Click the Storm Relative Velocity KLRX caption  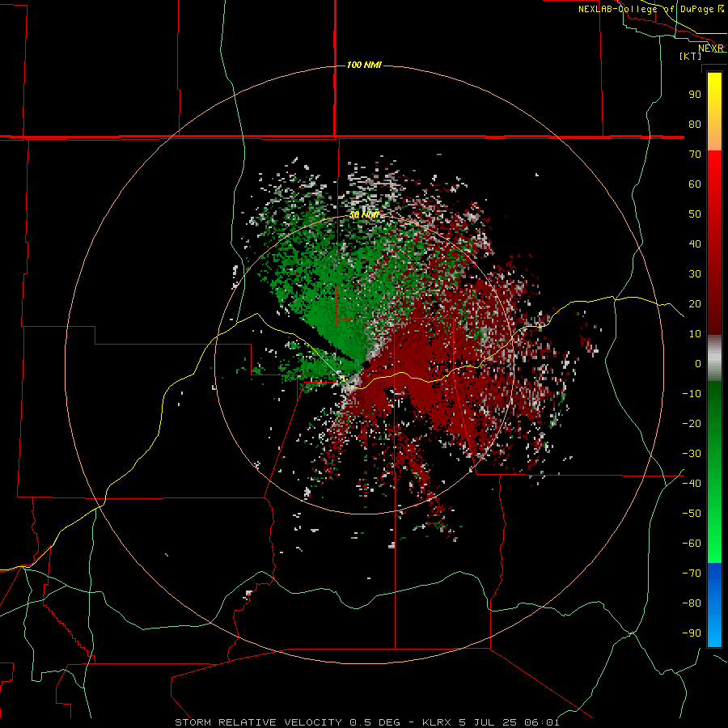pos(367,722)
